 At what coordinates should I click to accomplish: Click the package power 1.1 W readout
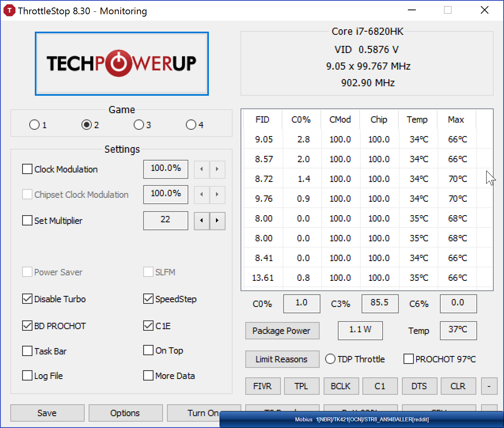tap(360, 330)
